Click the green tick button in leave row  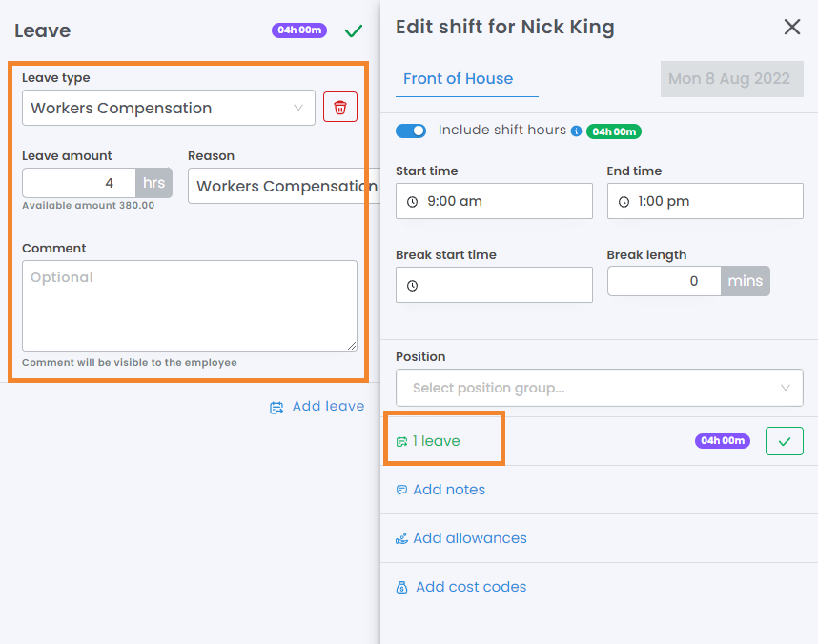click(x=784, y=441)
